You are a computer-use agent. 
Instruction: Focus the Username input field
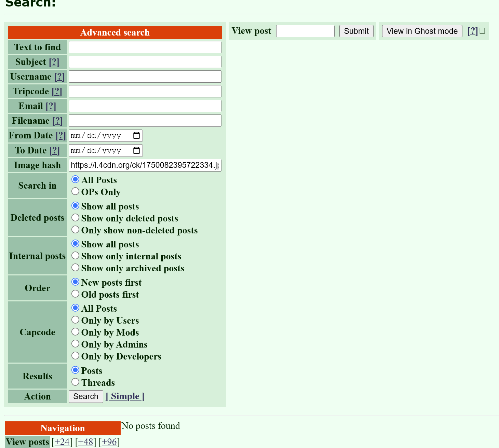pyautogui.click(x=145, y=77)
